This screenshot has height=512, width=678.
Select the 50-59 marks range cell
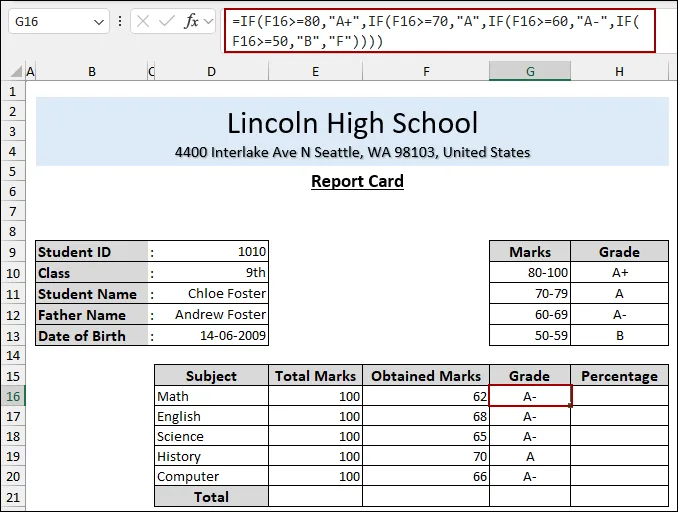[530, 336]
